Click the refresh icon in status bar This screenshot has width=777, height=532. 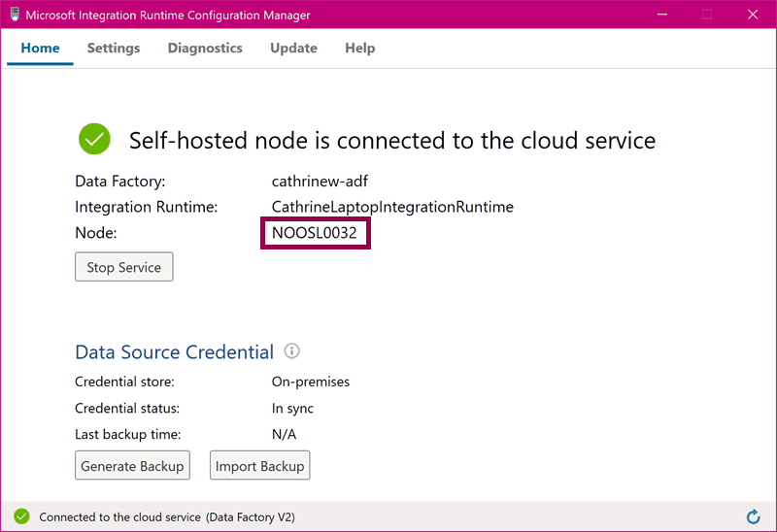click(753, 517)
